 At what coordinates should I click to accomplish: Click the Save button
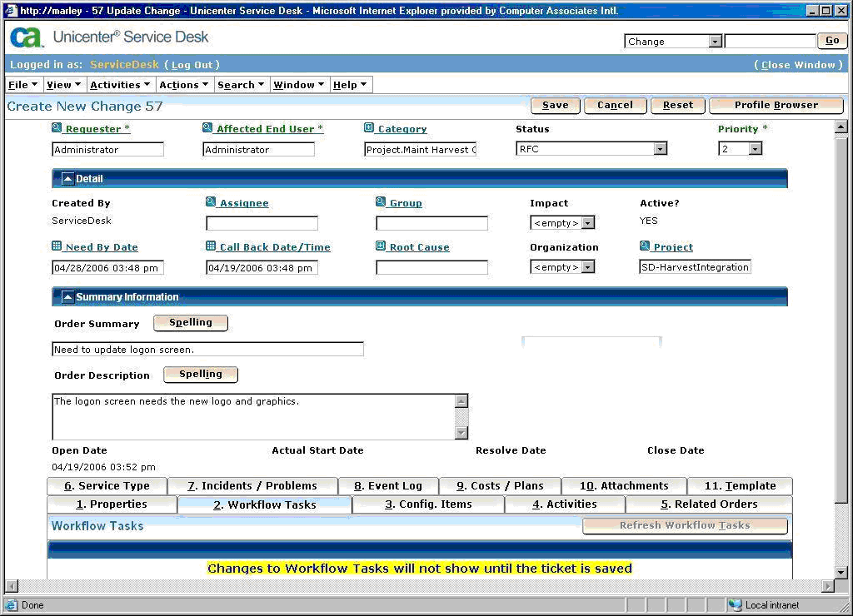[x=554, y=106]
